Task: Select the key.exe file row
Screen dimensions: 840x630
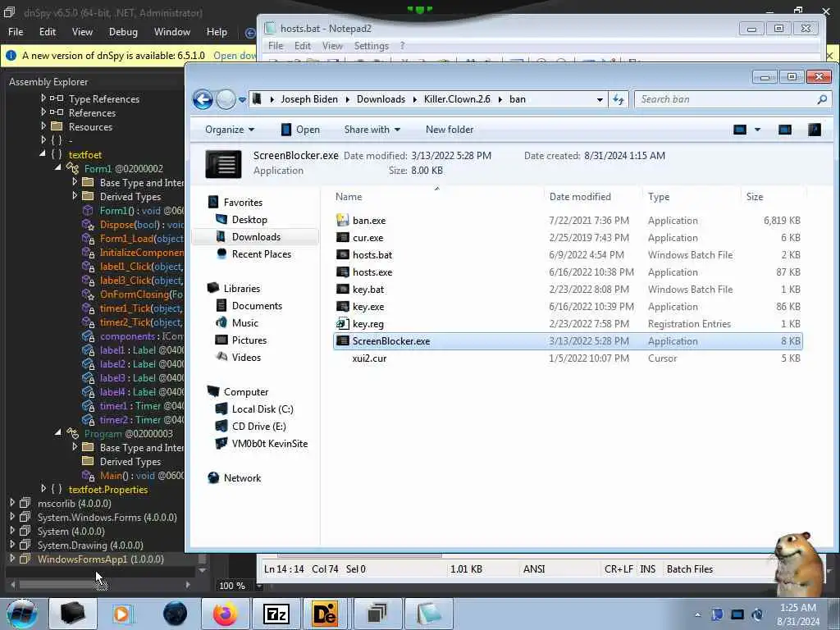Action: (x=568, y=307)
